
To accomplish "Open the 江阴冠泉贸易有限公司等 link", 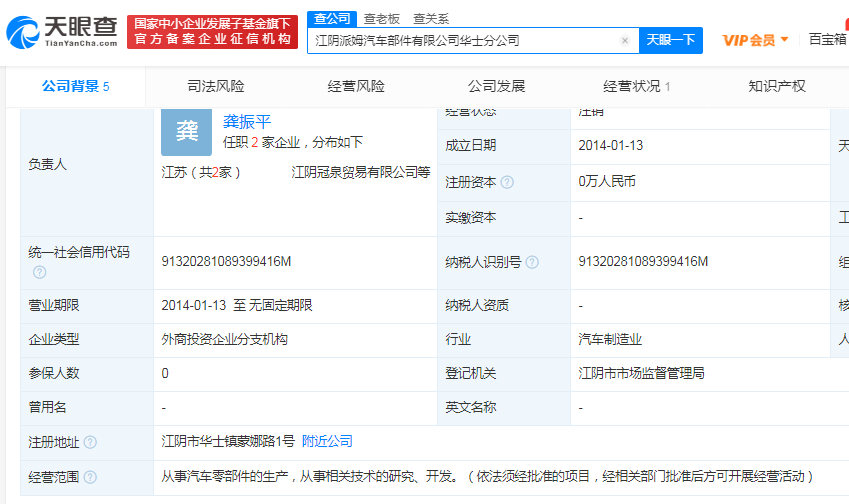I will point(361,172).
